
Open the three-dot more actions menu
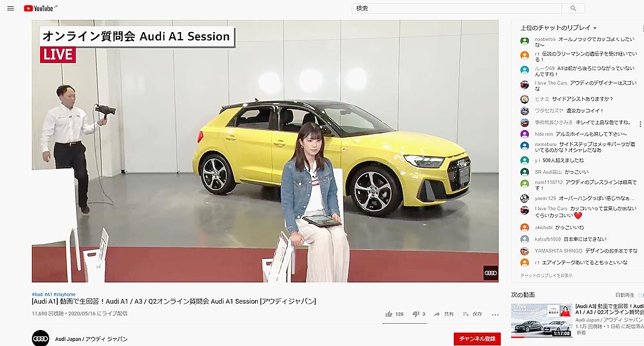tap(496, 314)
